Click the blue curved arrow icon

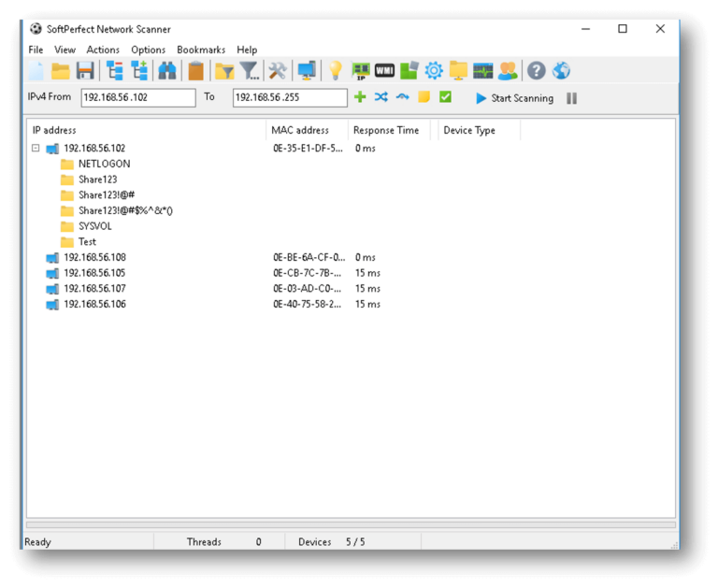coord(403,97)
